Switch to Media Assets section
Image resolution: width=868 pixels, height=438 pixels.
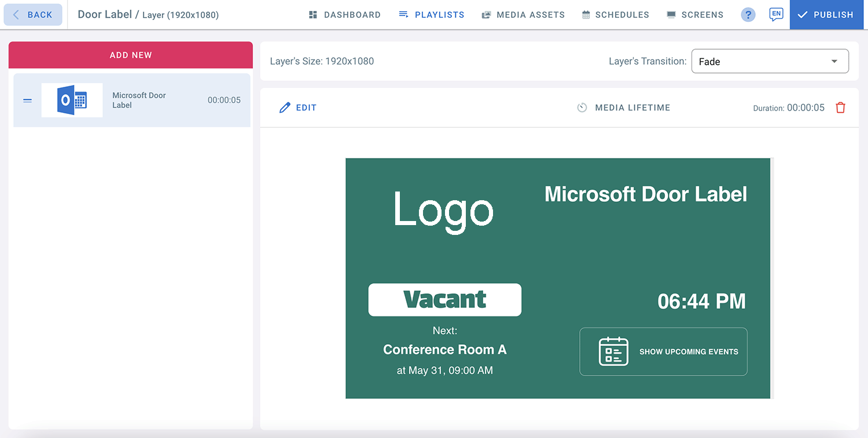(523, 15)
